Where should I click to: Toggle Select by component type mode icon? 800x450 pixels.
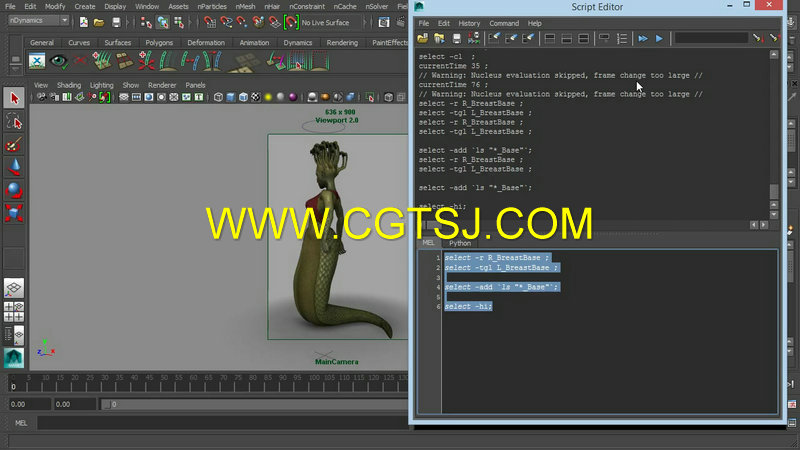(x=179, y=22)
